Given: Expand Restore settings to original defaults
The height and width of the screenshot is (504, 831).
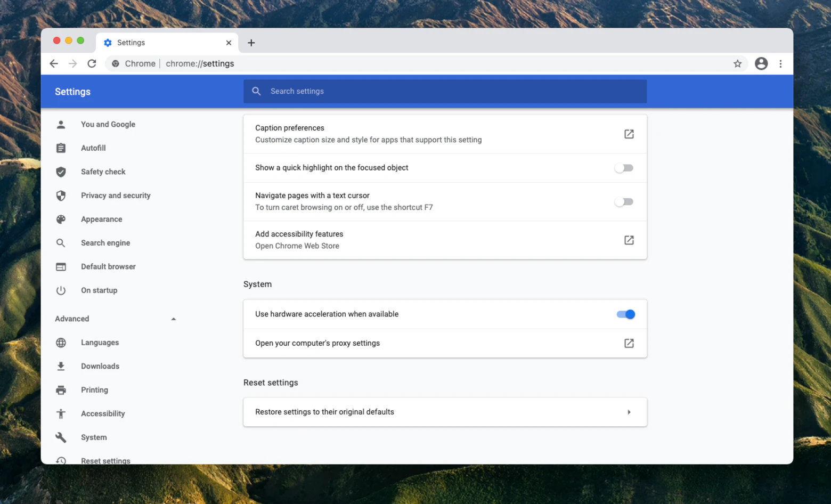Looking at the screenshot, I should [x=629, y=412].
